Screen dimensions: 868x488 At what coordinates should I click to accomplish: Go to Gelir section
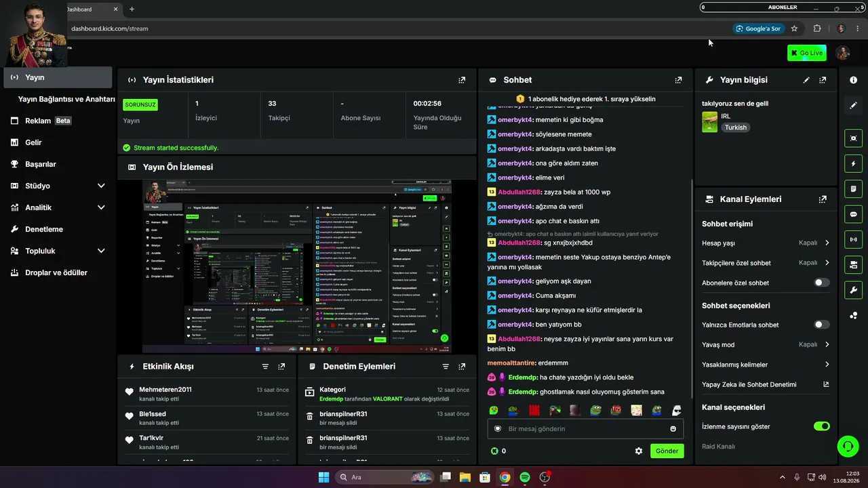pos(58,142)
